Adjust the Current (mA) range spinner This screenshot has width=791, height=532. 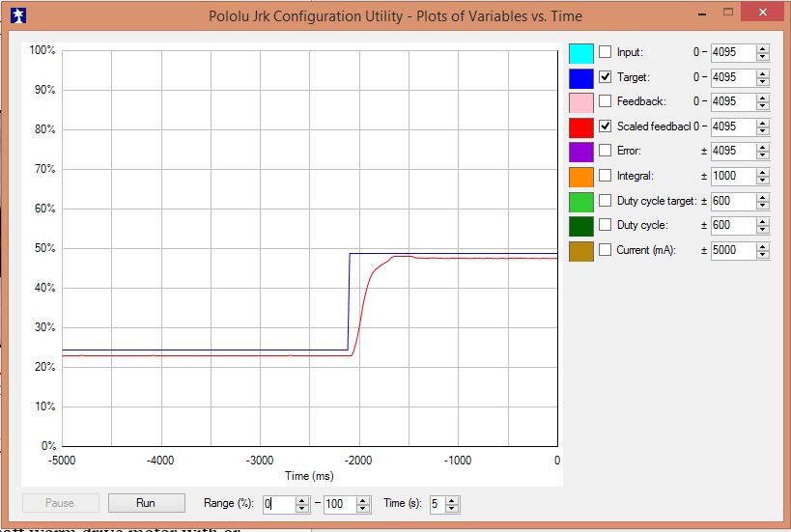763,250
